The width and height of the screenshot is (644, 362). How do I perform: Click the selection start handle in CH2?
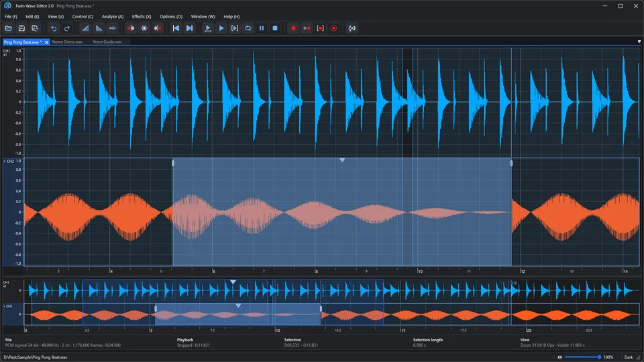(x=173, y=163)
